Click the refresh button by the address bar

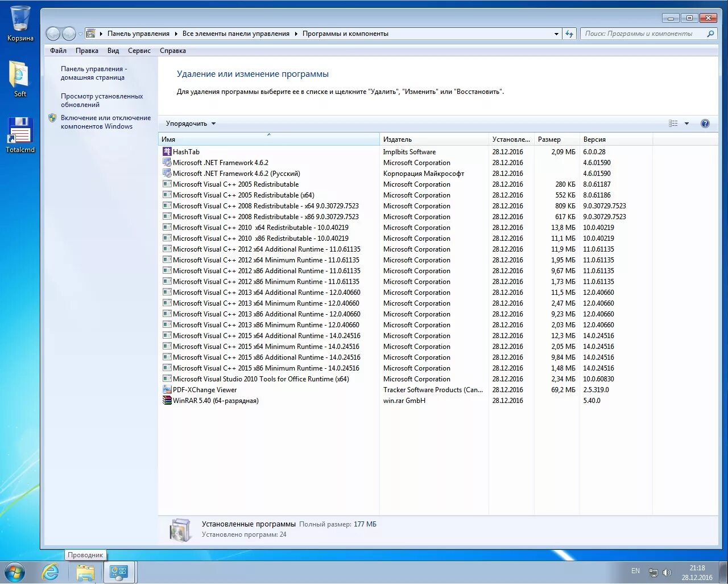(x=570, y=34)
